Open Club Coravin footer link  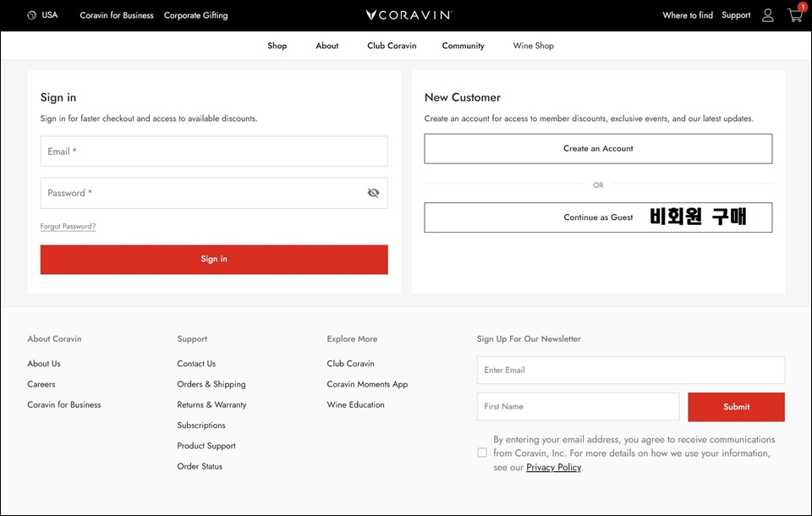(350, 364)
